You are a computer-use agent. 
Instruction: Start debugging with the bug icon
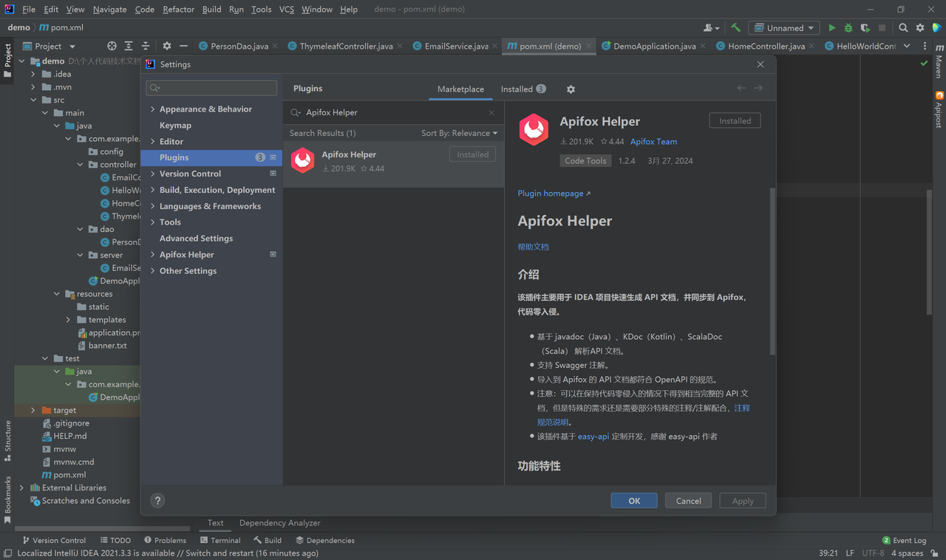tap(848, 27)
